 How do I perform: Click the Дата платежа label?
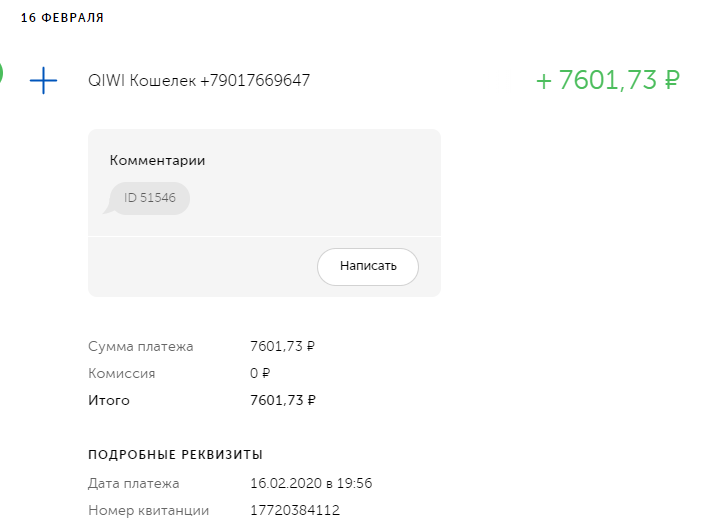tap(134, 483)
